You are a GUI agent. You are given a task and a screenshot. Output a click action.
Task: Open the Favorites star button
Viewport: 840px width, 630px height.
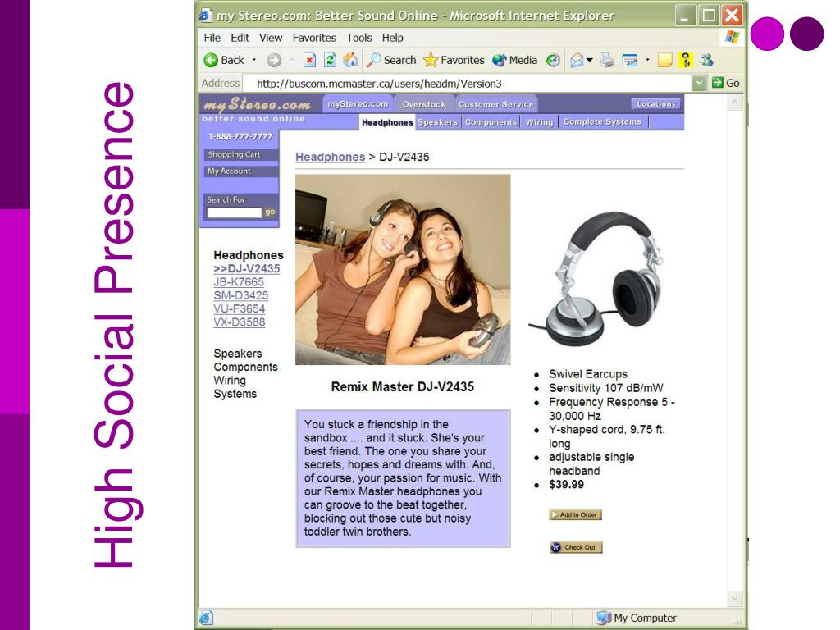(454, 60)
